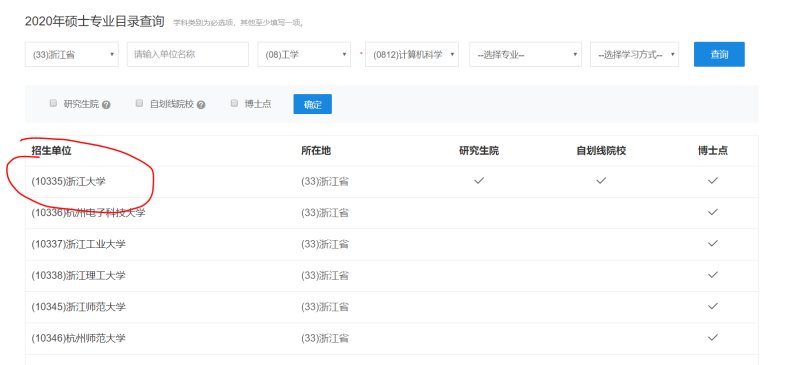800x365 pixels.
Task: Open (10338)浙江理工大学 entry
Action: pyautogui.click(x=78, y=276)
